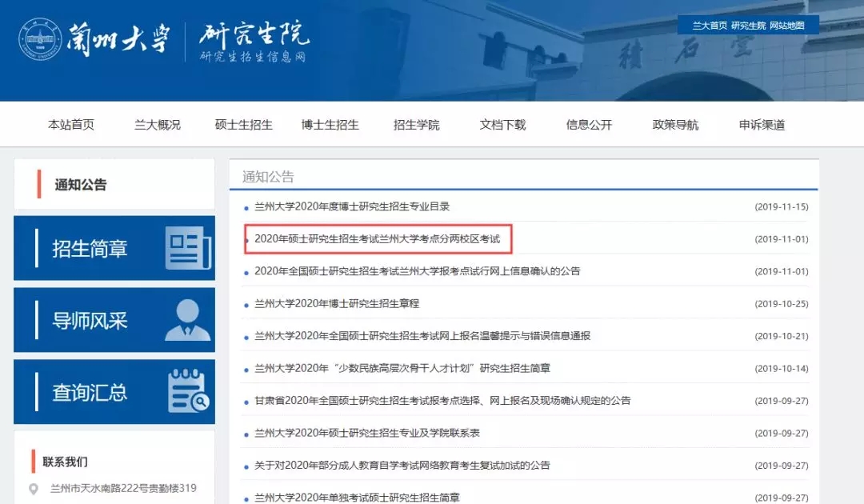Viewport: 864px width, 504px height.
Task: Open the highlighted 兰州大学考点分两校区考试 notice
Action: 377,239
